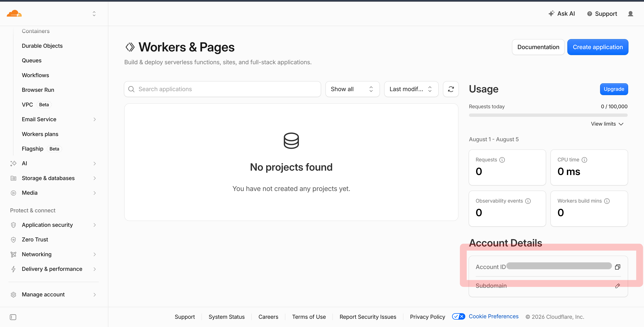Open footer Support link
The height and width of the screenshot is (327, 644).
point(185,317)
